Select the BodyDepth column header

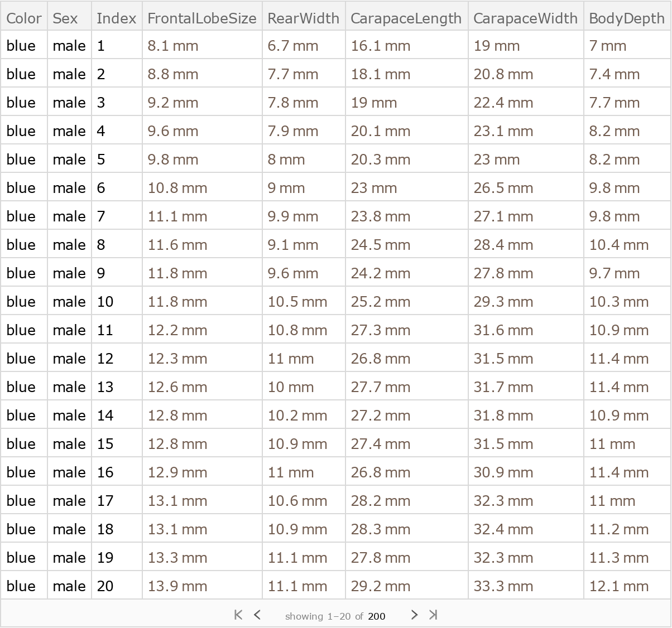(x=626, y=18)
